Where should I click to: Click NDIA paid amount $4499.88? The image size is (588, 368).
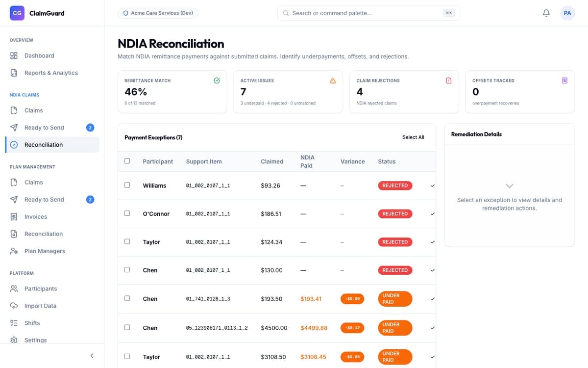click(314, 328)
